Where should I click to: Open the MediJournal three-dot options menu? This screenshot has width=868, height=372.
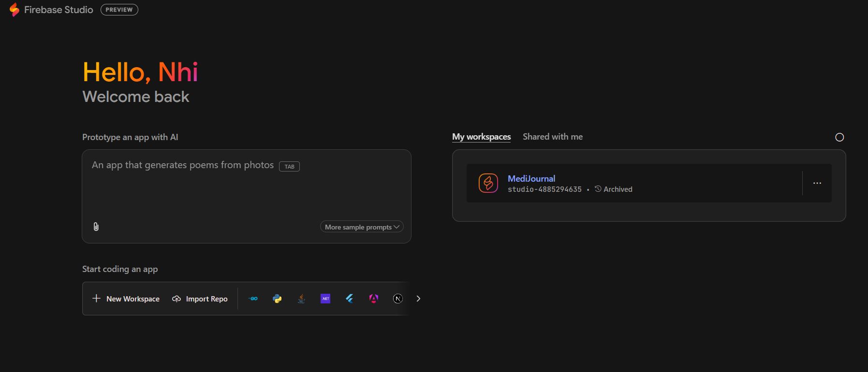817,183
